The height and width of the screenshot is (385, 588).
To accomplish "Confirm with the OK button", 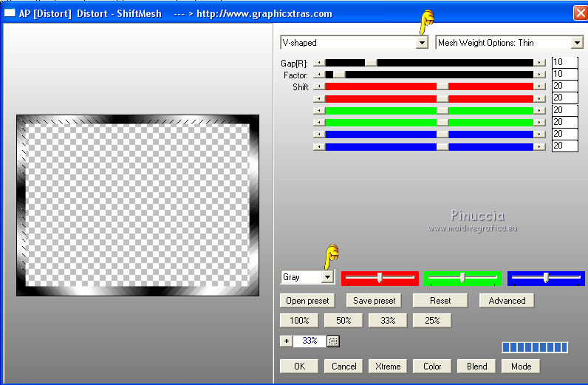I will 299,367.
